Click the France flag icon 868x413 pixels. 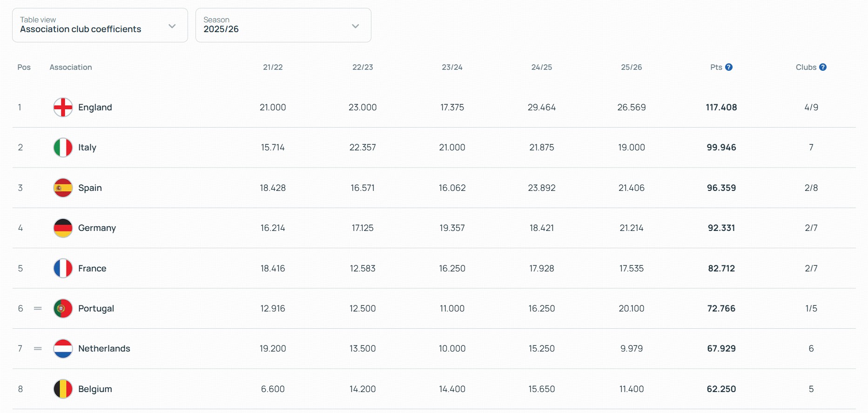(63, 268)
